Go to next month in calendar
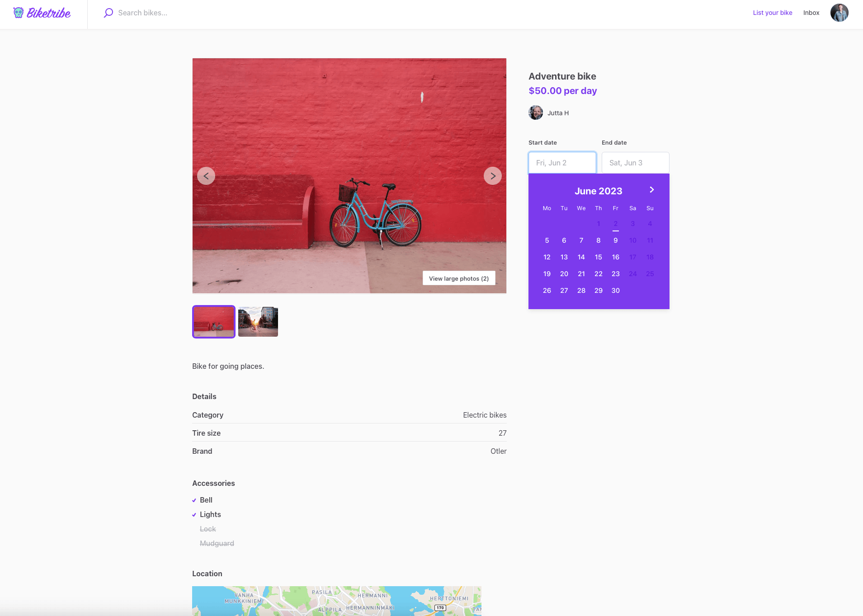Viewport: 863px width, 616px height. coord(651,190)
